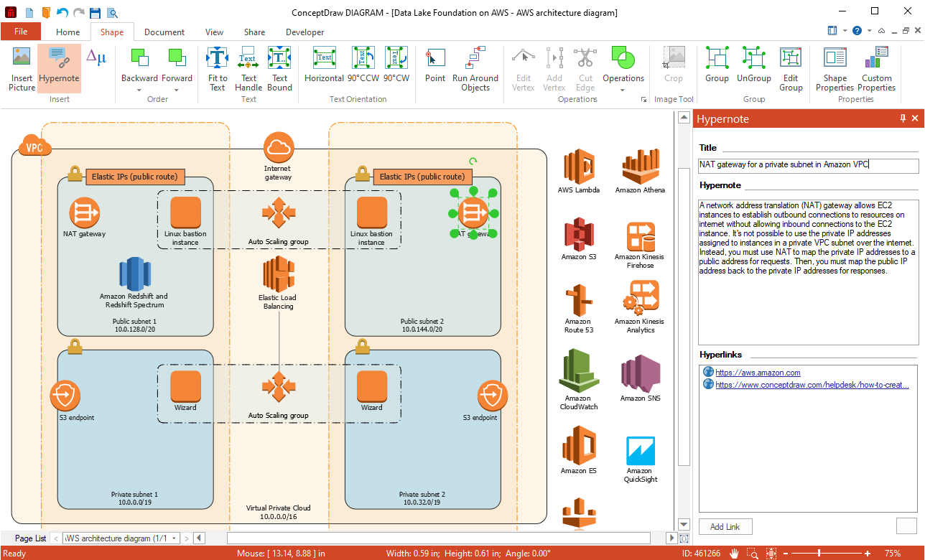Rotate text 90° CCW
Image resolution: width=925 pixels, height=560 pixels.
click(364, 65)
